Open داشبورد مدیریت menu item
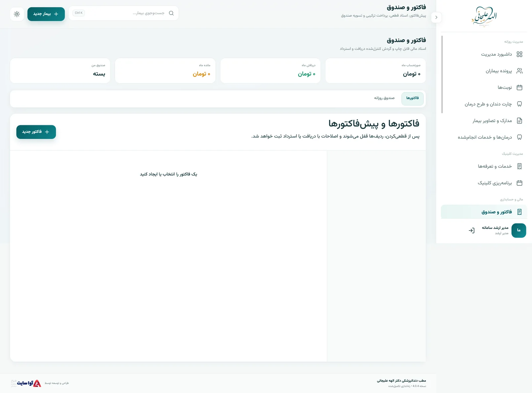Screen dimensions: 532x393 [484, 54]
